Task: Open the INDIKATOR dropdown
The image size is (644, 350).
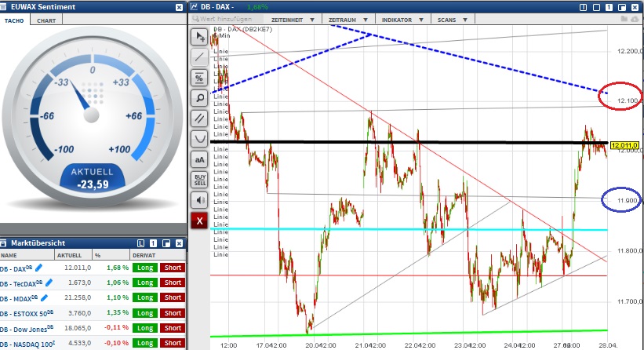Action: click(x=402, y=20)
